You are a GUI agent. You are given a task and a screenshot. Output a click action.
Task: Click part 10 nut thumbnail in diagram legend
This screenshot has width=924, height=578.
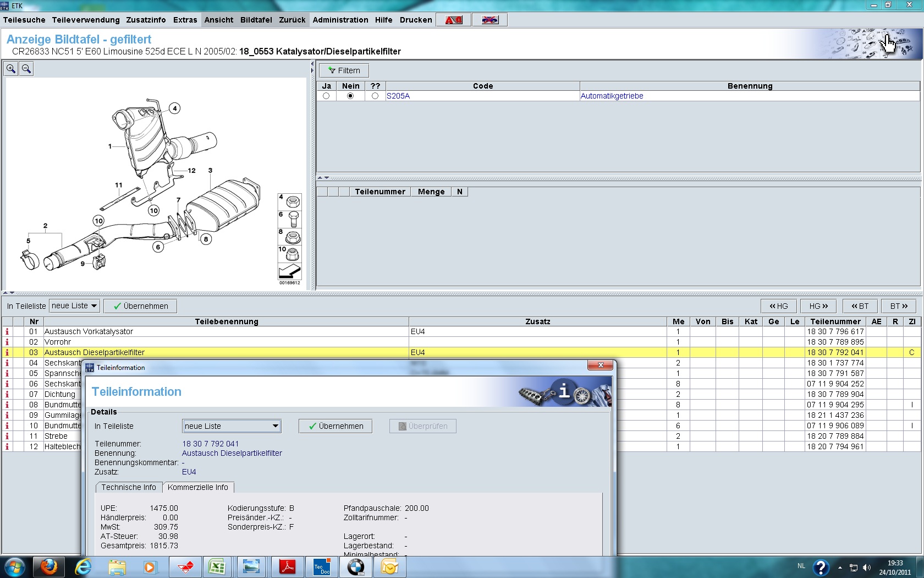pyautogui.click(x=290, y=254)
